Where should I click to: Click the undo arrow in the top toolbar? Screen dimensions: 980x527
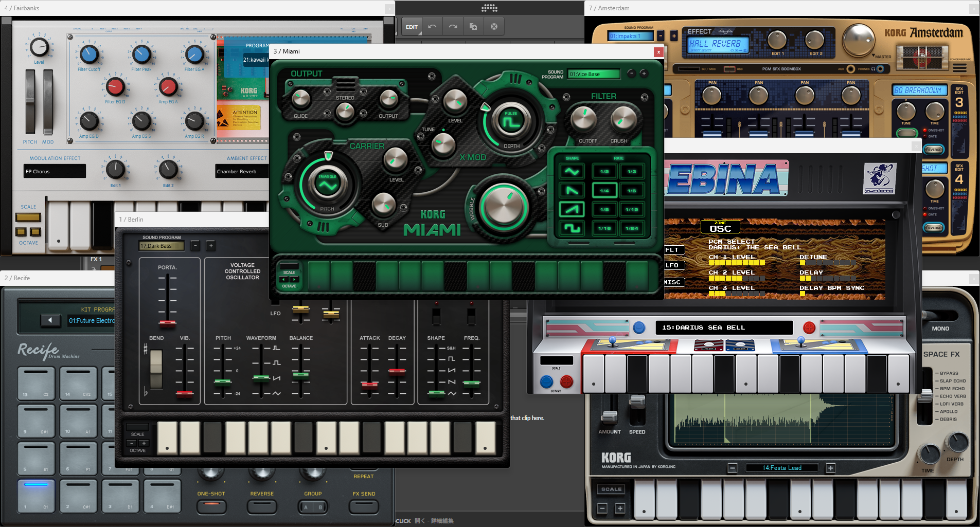click(x=432, y=27)
